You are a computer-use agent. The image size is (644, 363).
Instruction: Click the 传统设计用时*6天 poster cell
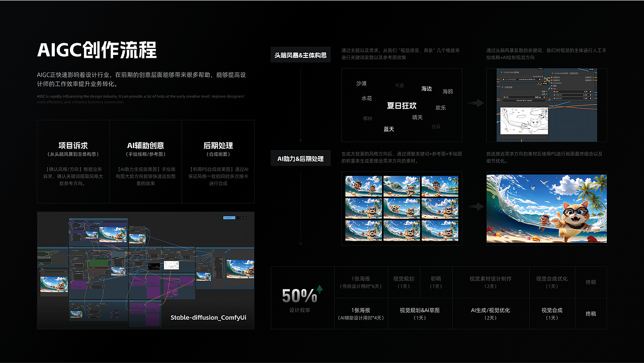361,282
